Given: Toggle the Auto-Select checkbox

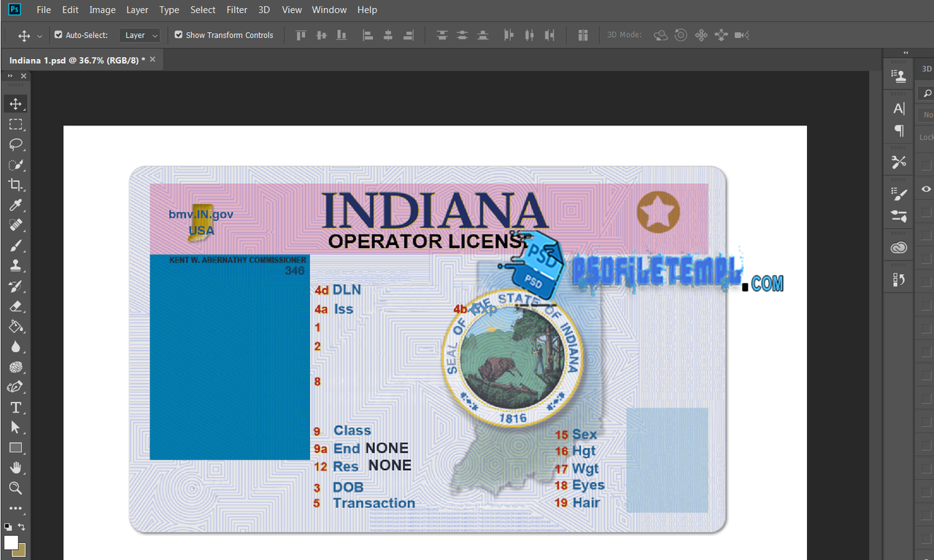Looking at the screenshot, I should (x=58, y=34).
